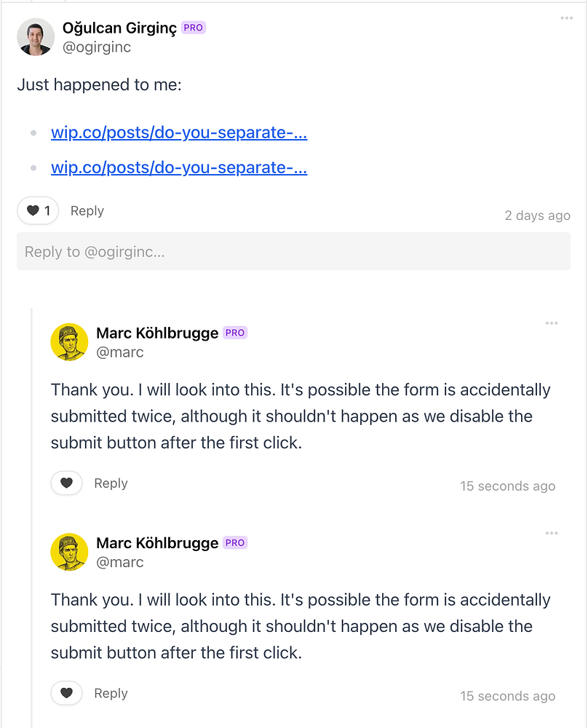This screenshot has height=728, width=588.
Task: Open the first wip.co post link
Action: 179,133
